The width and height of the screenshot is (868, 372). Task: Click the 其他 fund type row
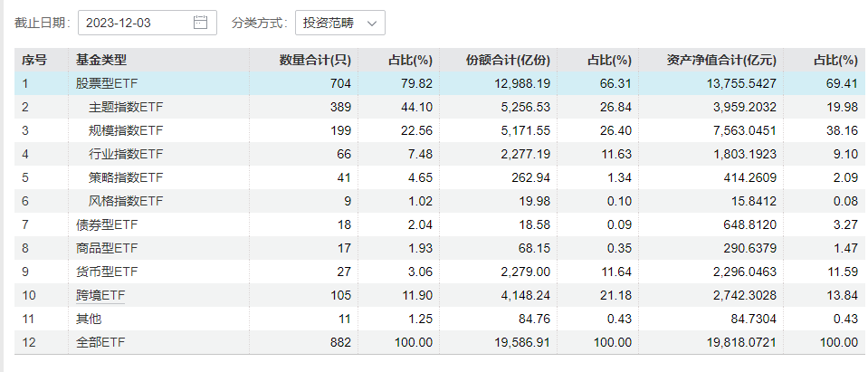point(88,319)
